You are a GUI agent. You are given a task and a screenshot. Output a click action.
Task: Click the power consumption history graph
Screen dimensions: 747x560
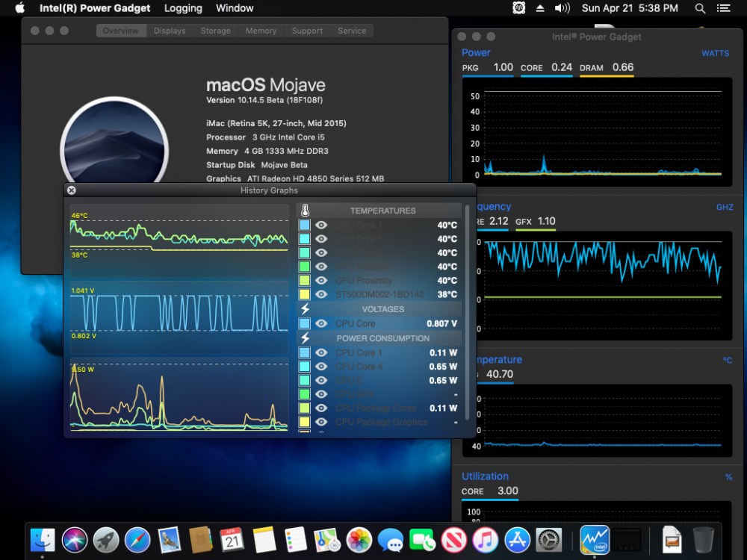click(179, 394)
